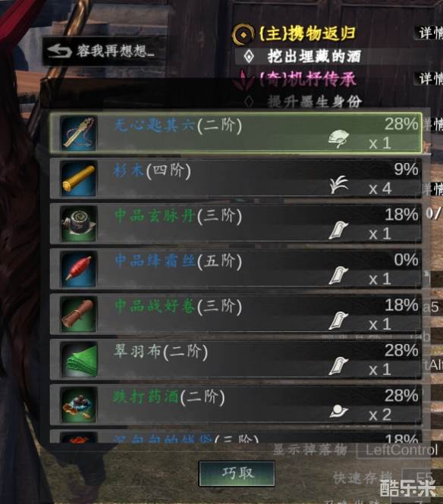Click the green 翠羽布 cloth icon
This screenshot has height=504, width=443.
[x=78, y=359]
